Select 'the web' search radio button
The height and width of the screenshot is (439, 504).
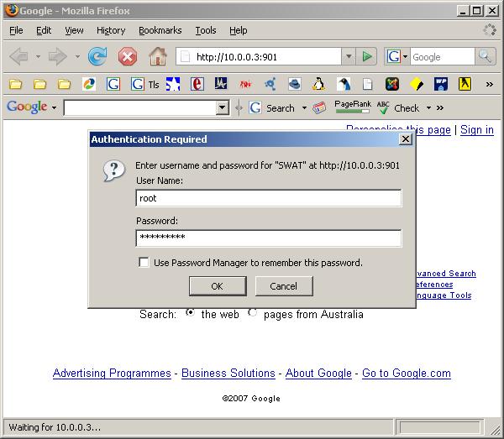(190, 313)
